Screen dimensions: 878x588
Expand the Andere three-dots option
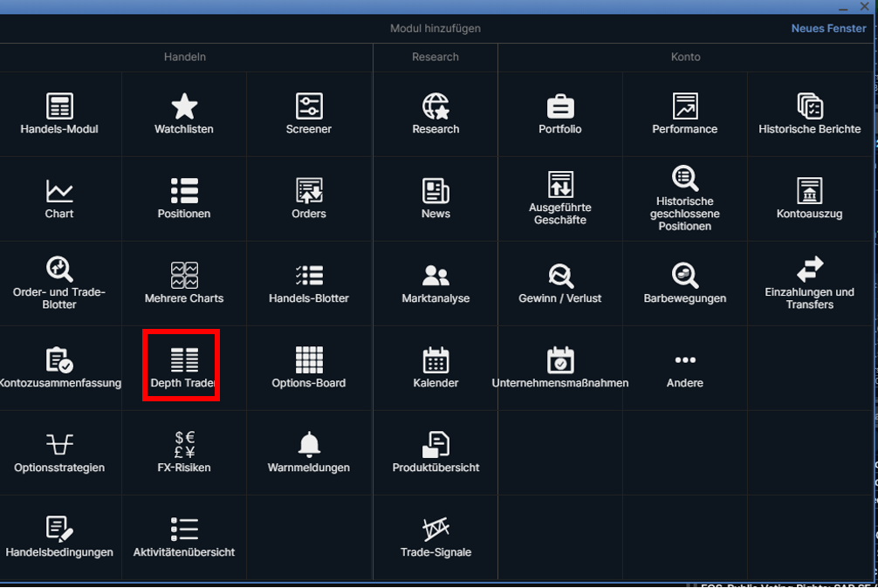click(x=685, y=361)
